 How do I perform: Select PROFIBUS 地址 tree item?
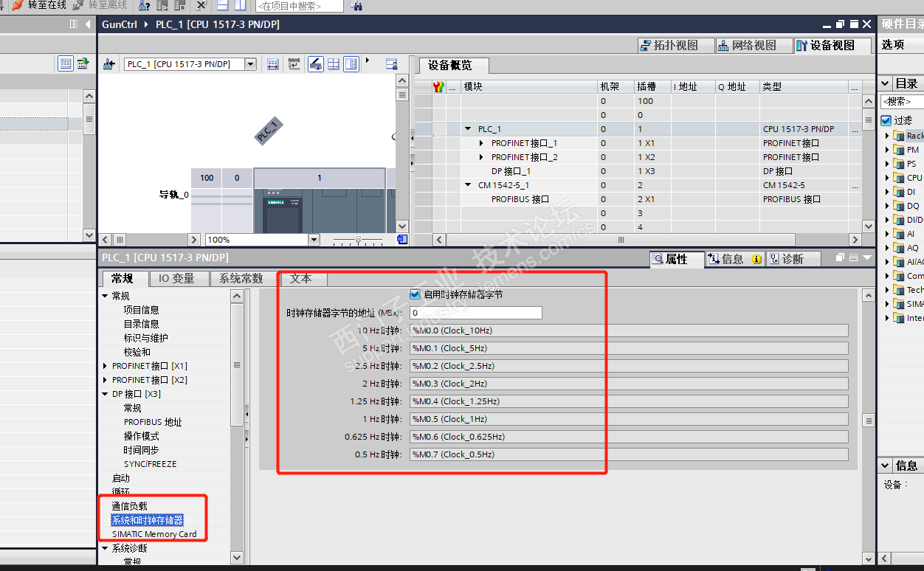point(153,422)
